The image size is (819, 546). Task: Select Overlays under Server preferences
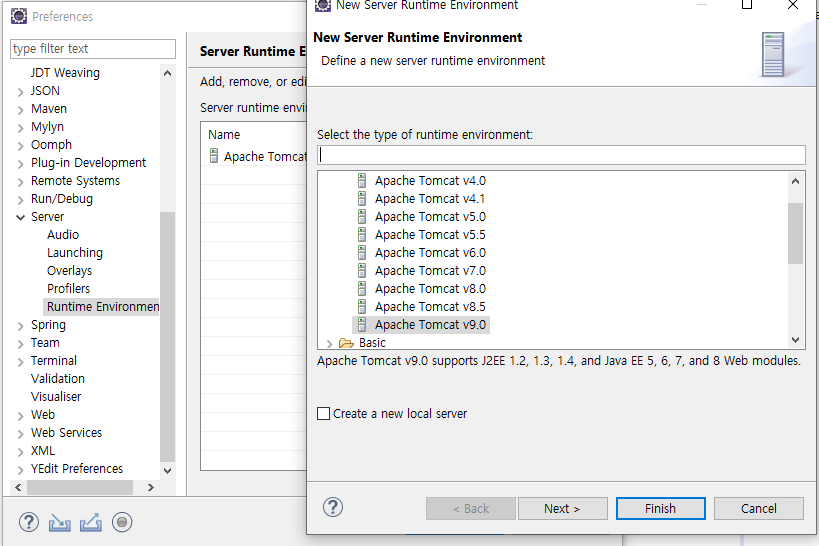69,271
